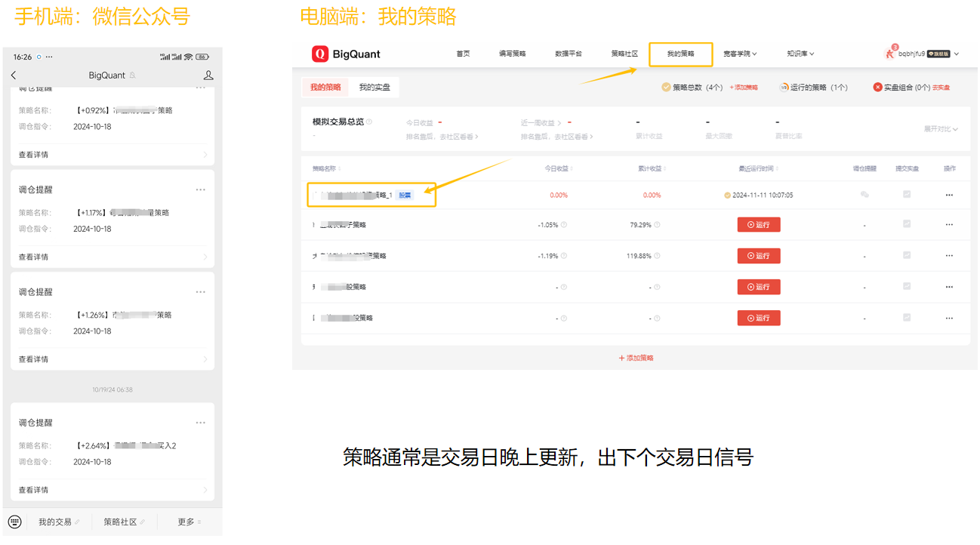Tap the keyboard icon in bottom bar
The image size is (980, 545).
click(14, 522)
